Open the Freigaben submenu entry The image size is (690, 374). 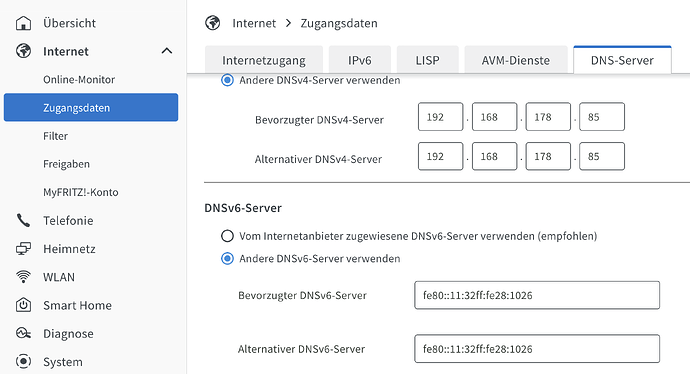point(66,164)
